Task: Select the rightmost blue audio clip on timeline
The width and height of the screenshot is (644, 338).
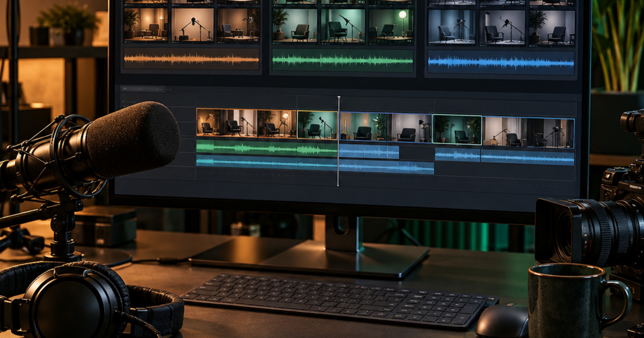Action: pyautogui.click(x=527, y=157)
